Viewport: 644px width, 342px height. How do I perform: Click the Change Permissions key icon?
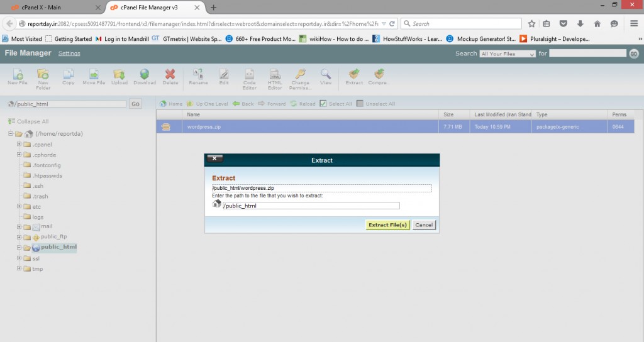click(300, 75)
